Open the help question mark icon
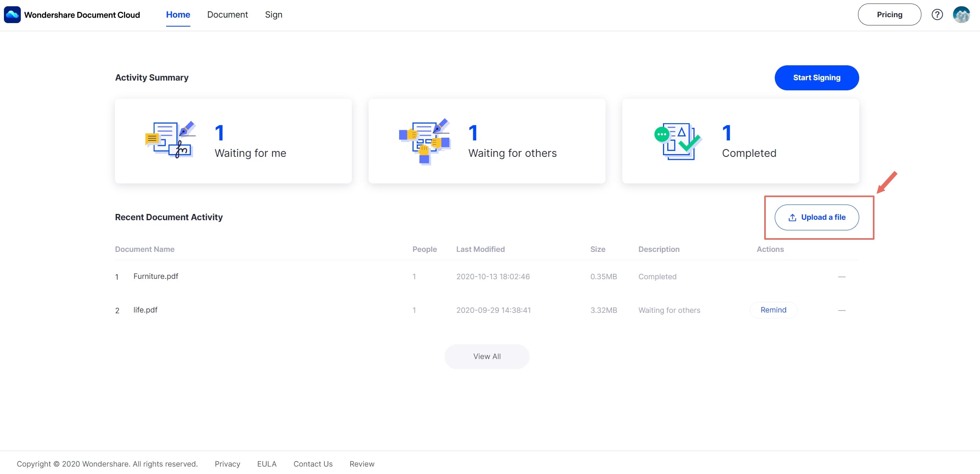Image resolution: width=980 pixels, height=474 pixels. (937, 15)
